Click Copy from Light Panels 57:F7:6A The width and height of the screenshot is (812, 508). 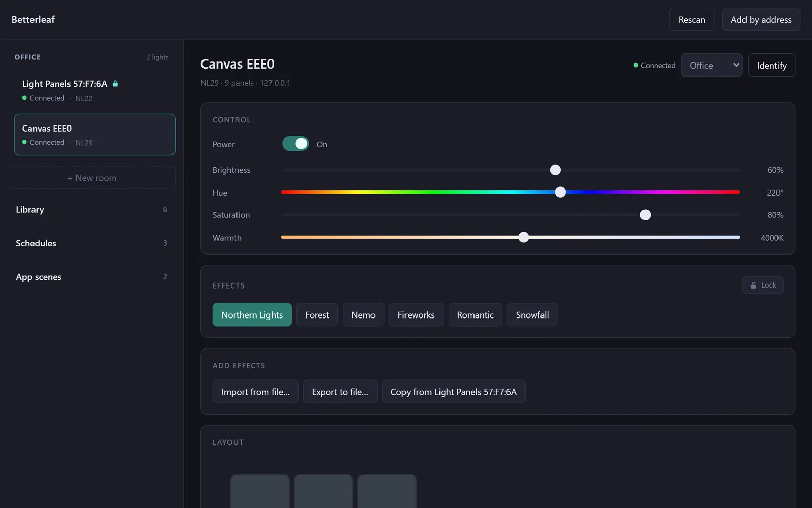click(454, 392)
